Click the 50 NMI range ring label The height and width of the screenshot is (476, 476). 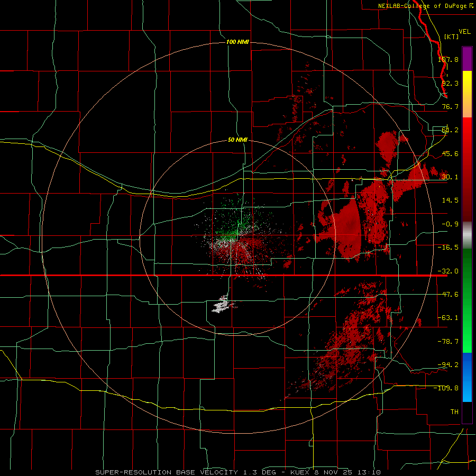pos(237,140)
